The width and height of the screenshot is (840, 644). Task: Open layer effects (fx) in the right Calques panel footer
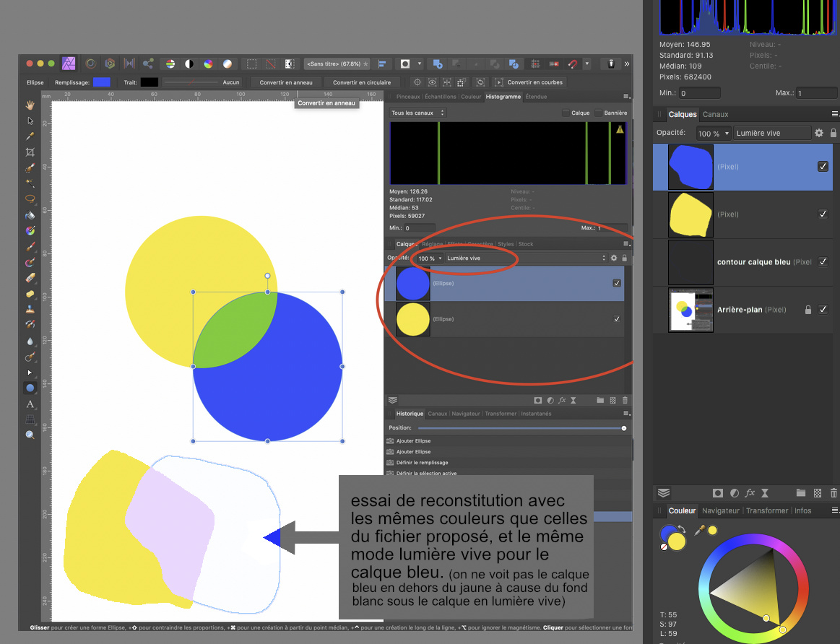click(x=750, y=493)
